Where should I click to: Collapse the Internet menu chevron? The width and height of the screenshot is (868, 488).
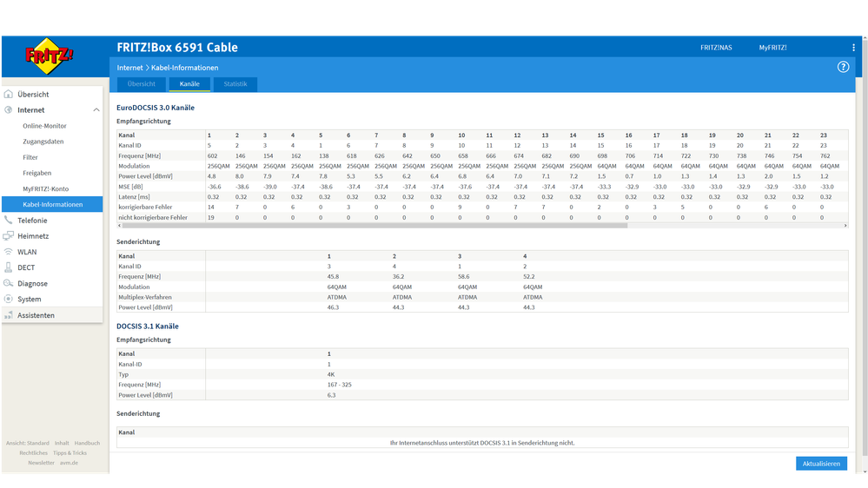pyautogui.click(x=96, y=110)
